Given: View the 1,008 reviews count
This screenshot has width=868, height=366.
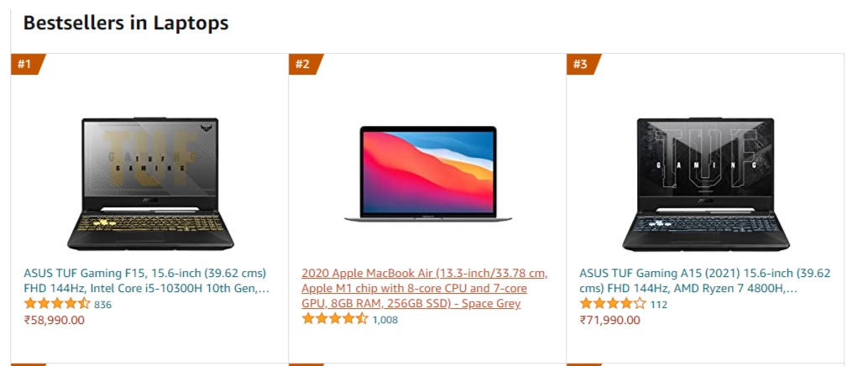Looking at the screenshot, I should (x=384, y=320).
